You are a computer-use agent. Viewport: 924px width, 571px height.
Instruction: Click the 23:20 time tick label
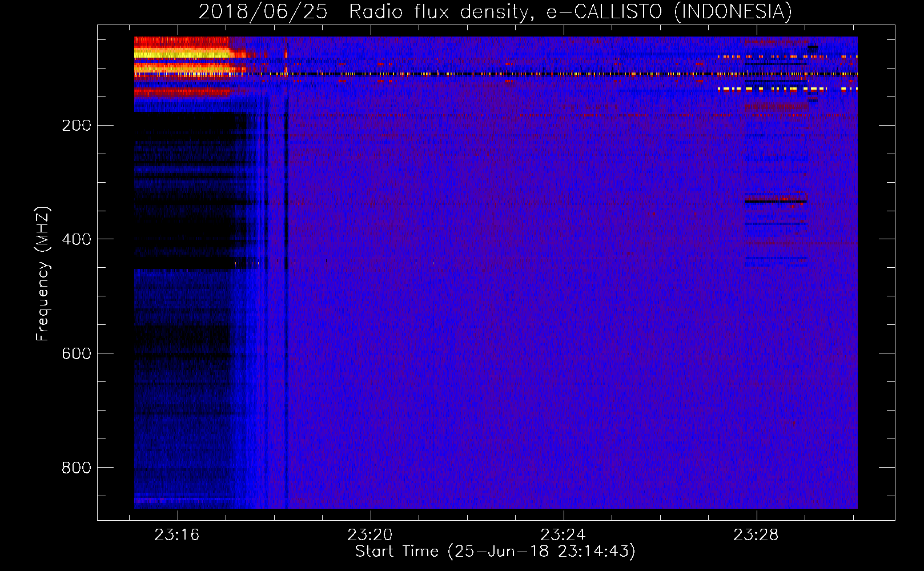point(370,535)
